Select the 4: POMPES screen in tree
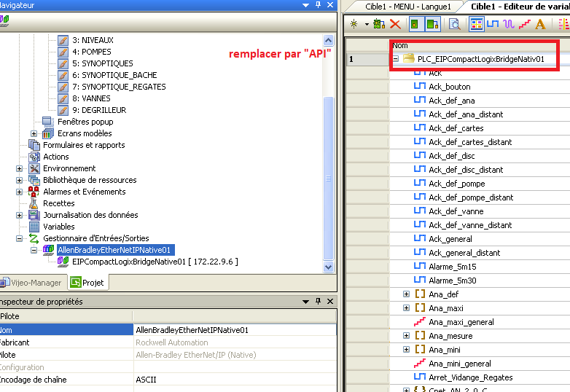This screenshot has width=570, height=392. point(91,52)
